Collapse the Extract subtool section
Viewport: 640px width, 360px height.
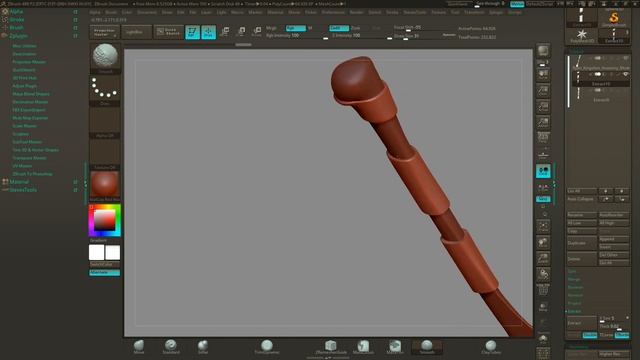tap(574, 311)
